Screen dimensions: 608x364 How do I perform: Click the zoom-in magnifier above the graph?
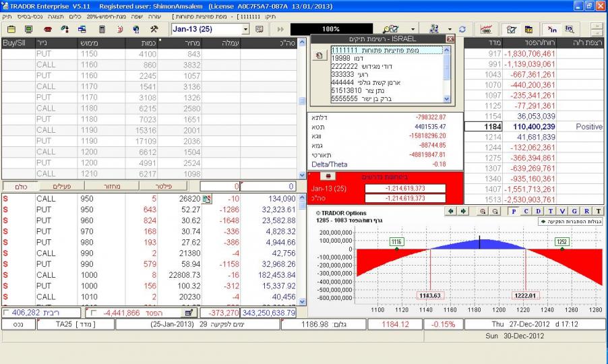pyautogui.click(x=483, y=211)
